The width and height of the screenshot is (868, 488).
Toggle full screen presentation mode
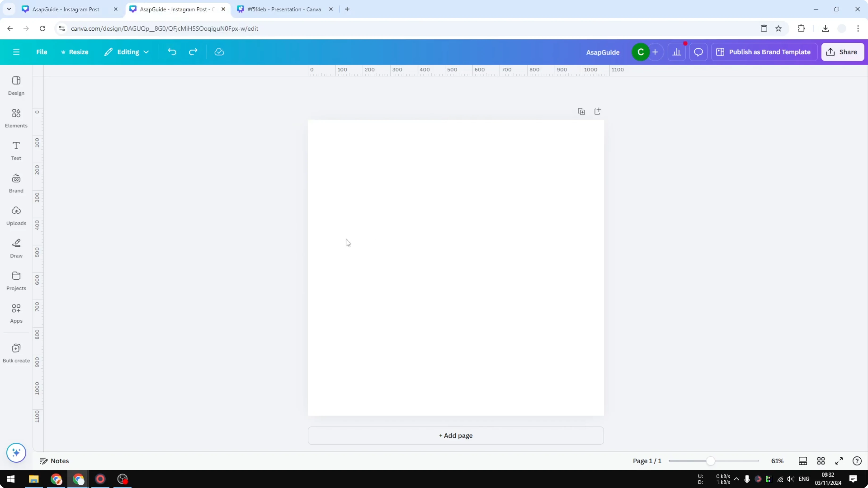839,461
